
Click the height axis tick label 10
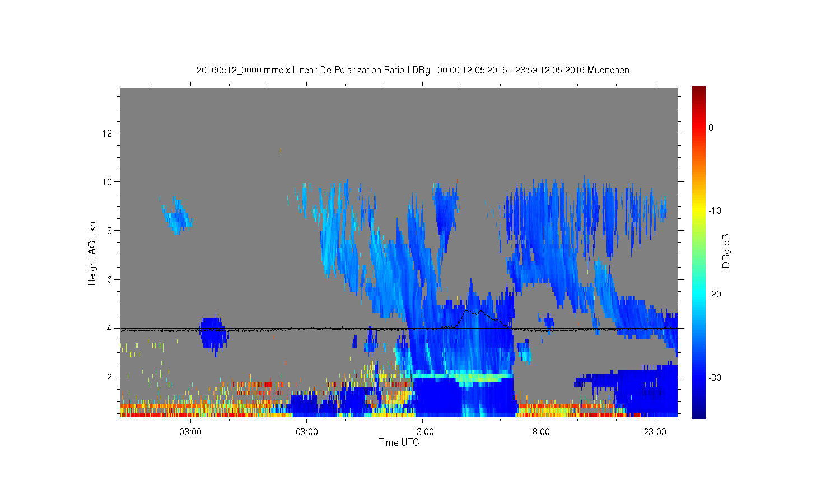click(108, 182)
